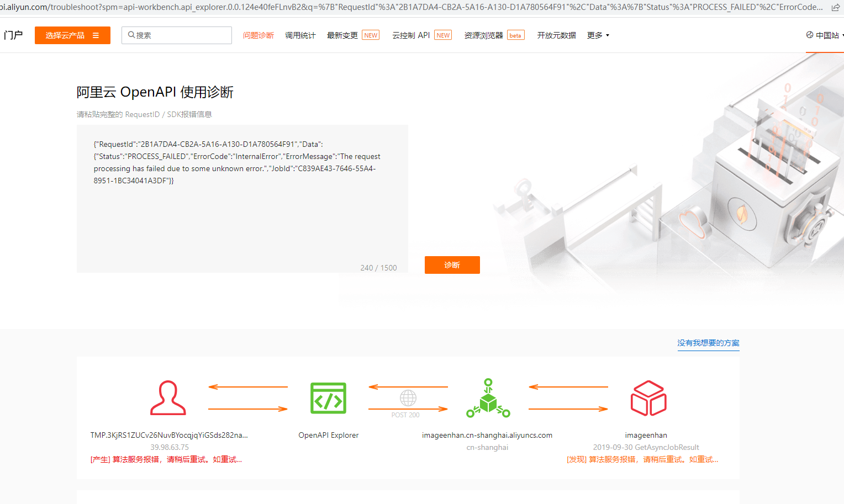Click the red user icon in the diagram
The height and width of the screenshot is (504, 844).
[168, 397]
